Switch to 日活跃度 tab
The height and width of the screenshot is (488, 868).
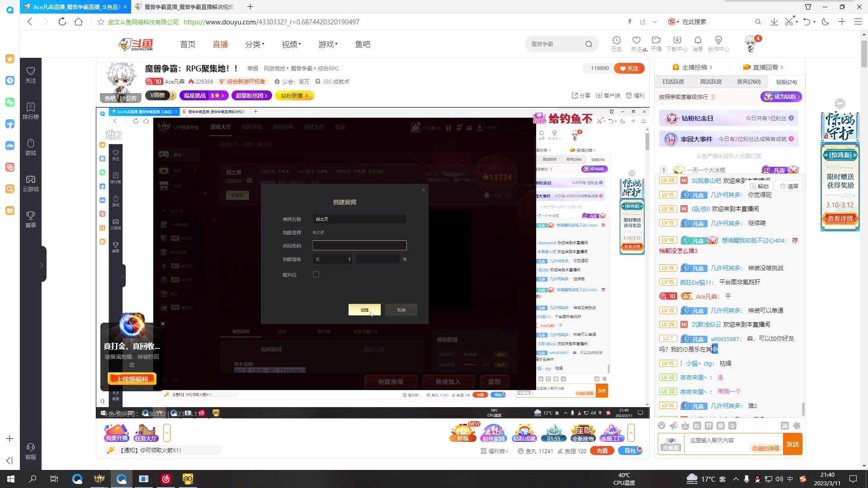point(673,82)
